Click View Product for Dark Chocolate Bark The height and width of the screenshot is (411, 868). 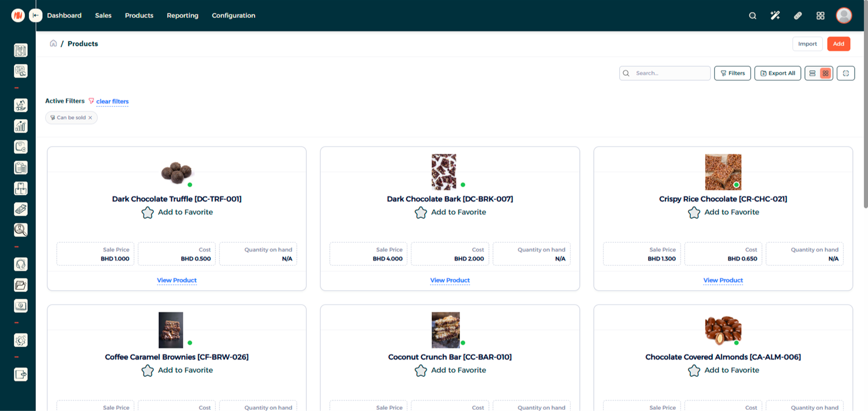[x=450, y=280]
